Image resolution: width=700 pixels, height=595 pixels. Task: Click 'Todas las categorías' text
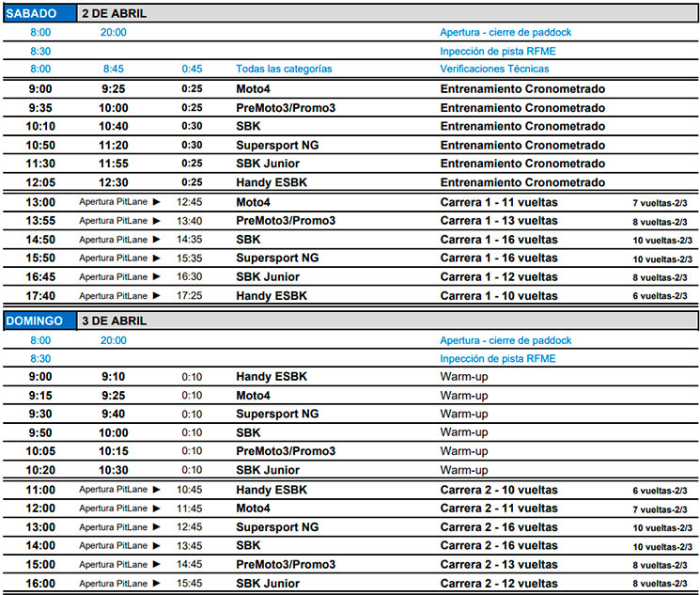point(284,69)
